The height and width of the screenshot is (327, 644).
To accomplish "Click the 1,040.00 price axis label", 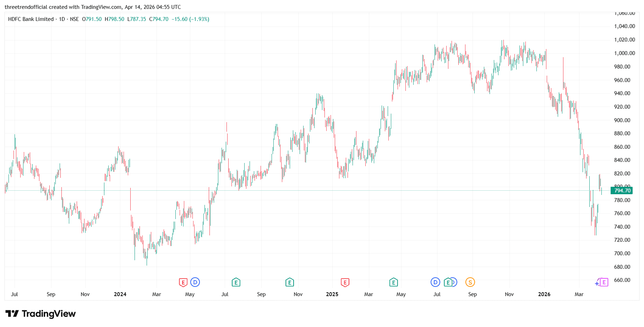I will [624, 26].
